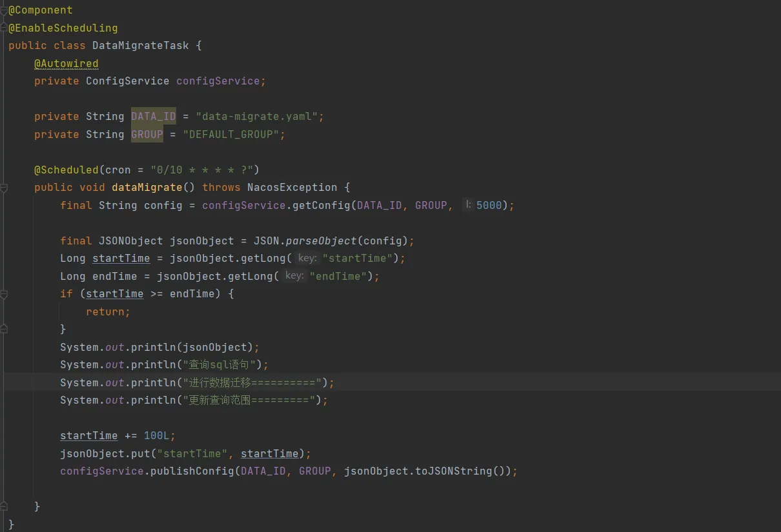Click the "data-migrate.yaml" string literal

[256, 117]
